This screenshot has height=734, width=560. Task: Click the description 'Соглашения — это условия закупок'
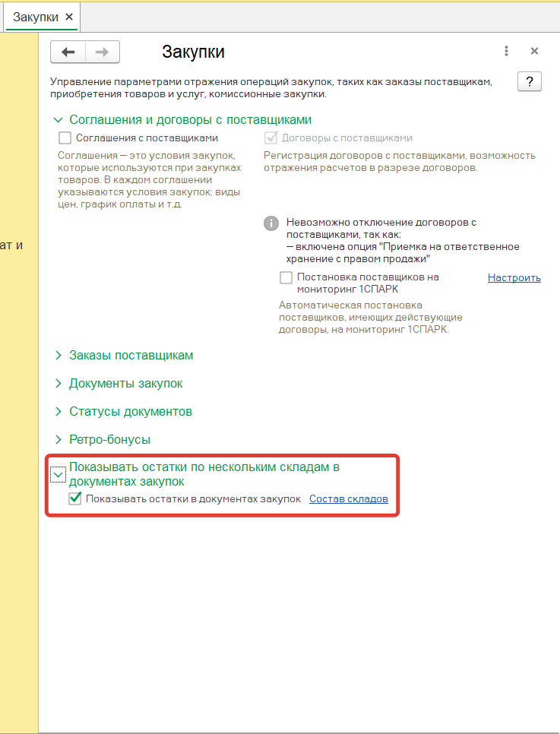click(150, 180)
